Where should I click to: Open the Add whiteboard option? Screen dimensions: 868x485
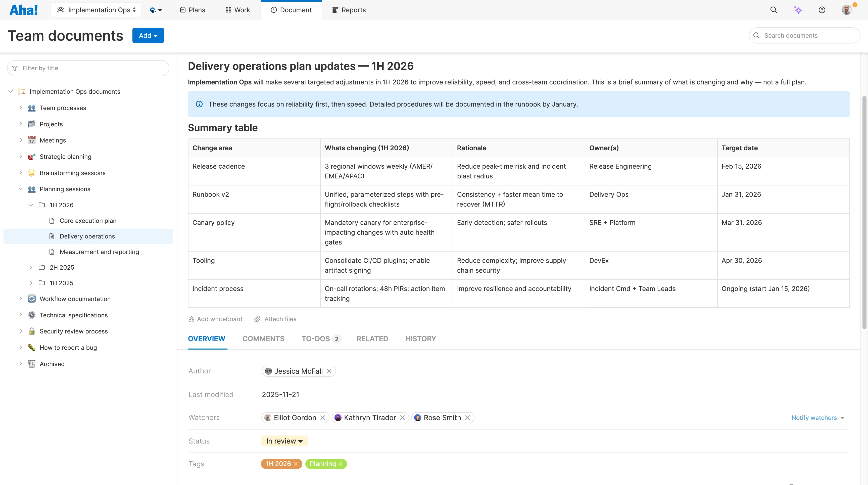(215, 318)
